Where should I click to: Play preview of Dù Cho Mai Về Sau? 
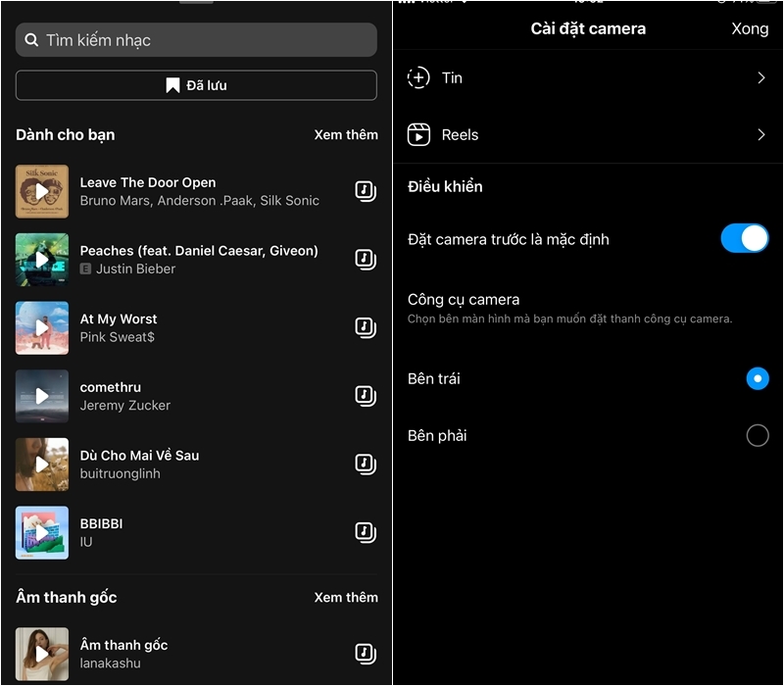pyautogui.click(x=42, y=465)
